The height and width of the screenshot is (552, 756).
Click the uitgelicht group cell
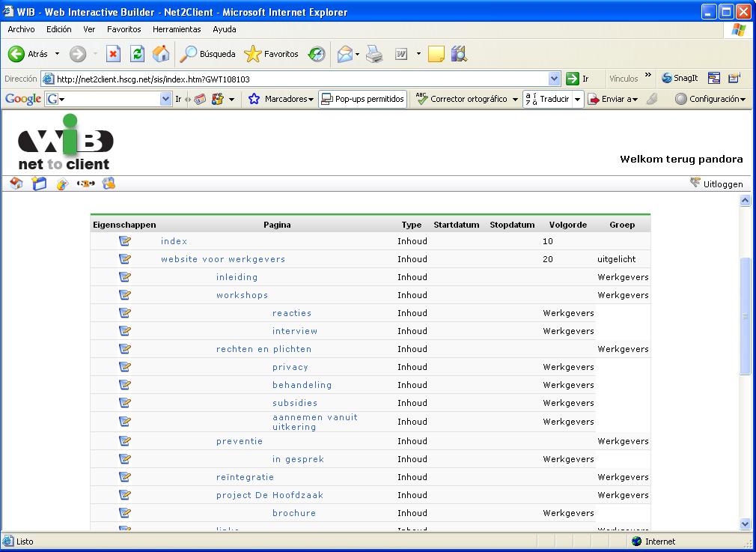(x=616, y=259)
